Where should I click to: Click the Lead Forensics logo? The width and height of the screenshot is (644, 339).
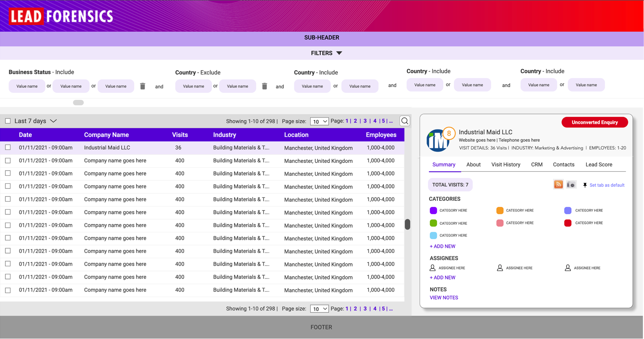click(61, 16)
